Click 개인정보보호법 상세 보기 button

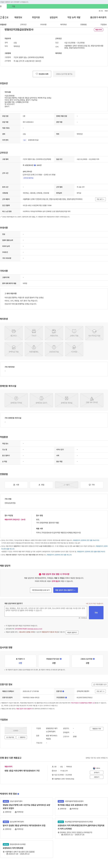tap(41, 590)
